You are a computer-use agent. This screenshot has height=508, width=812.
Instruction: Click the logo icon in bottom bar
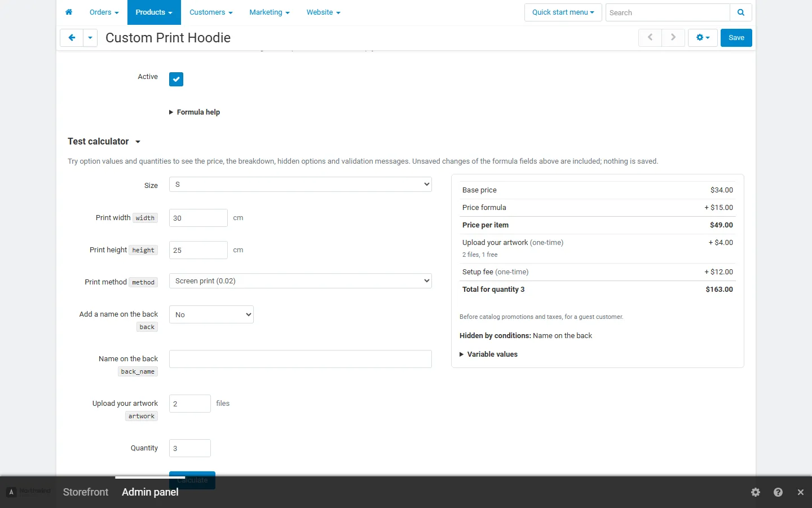(11, 492)
